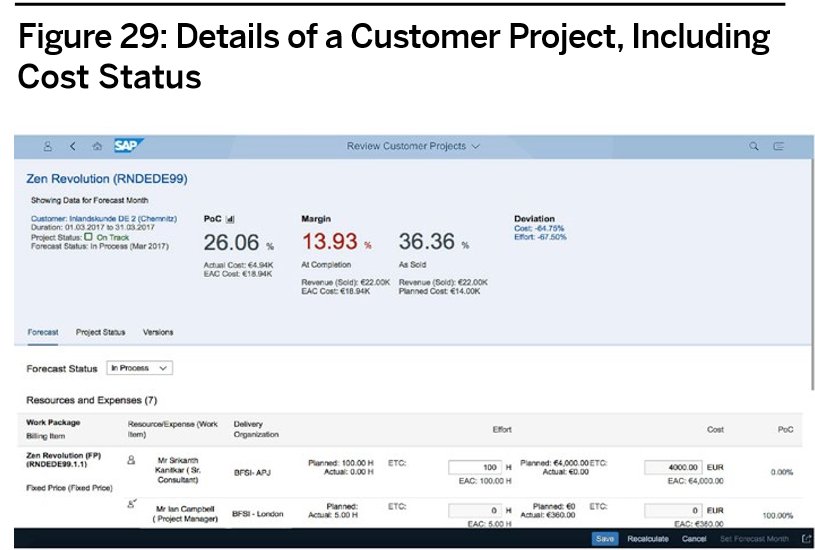The width and height of the screenshot is (815, 550).
Task: Click the Effort column header
Action: (502, 429)
